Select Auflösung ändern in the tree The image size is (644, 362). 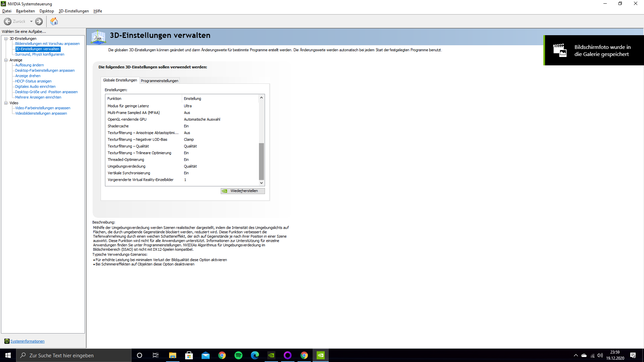(29, 65)
